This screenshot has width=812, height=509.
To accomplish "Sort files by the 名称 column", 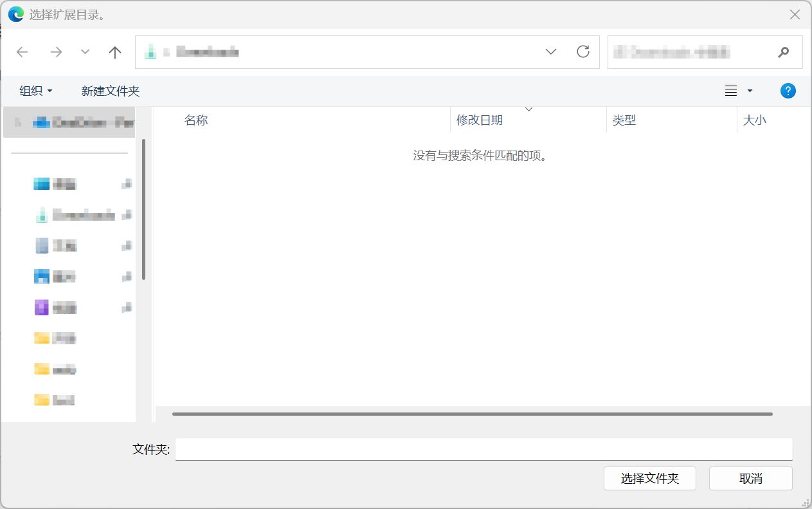I will (196, 120).
